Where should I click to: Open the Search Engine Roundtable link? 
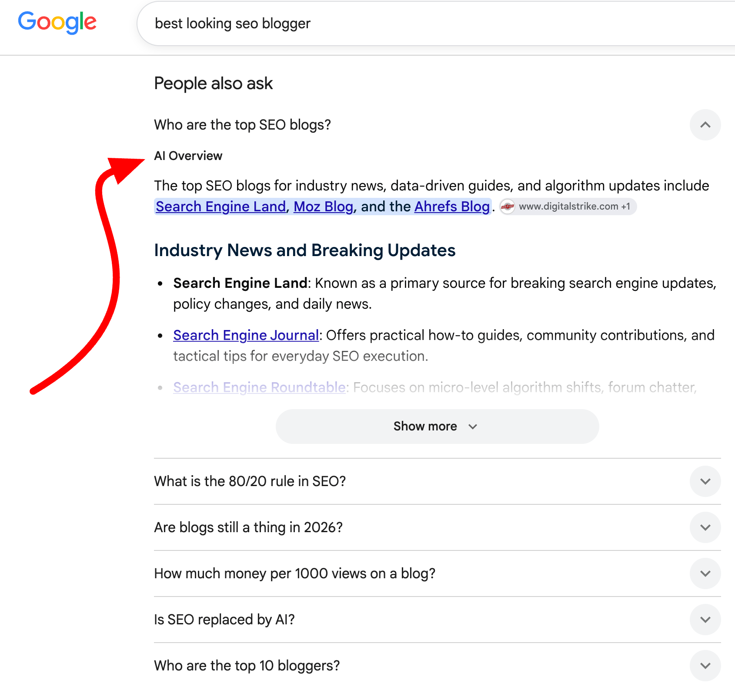[x=260, y=387]
